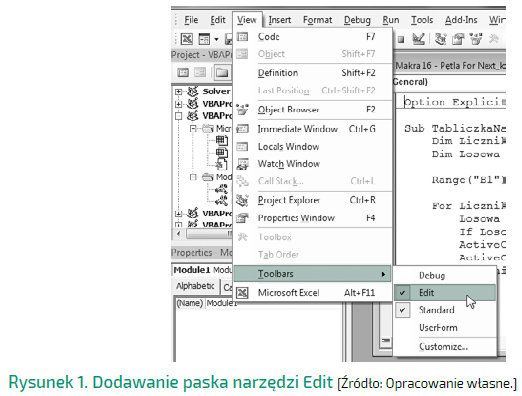Click the Object Browser toolbar icon
The image size is (522, 396).
point(476,39)
